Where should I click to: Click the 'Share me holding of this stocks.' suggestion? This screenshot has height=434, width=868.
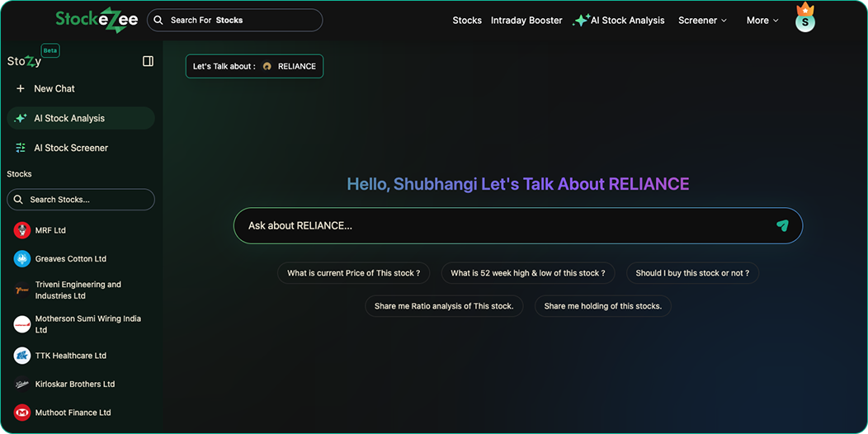point(603,306)
